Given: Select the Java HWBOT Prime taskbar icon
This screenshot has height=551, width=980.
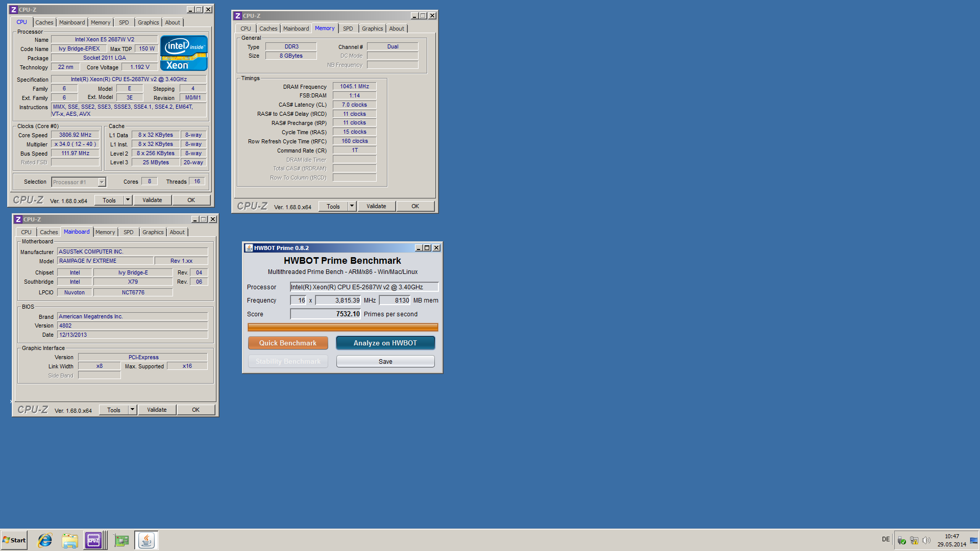Looking at the screenshot, I should click(x=146, y=540).
